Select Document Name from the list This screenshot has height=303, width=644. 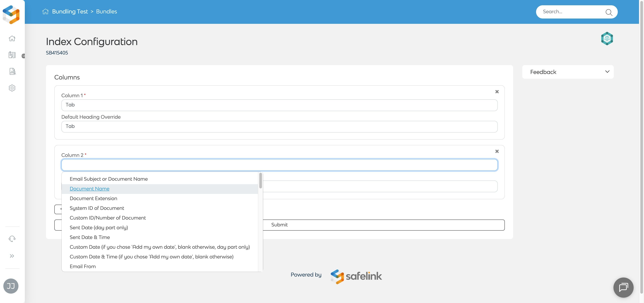[90, 189]
